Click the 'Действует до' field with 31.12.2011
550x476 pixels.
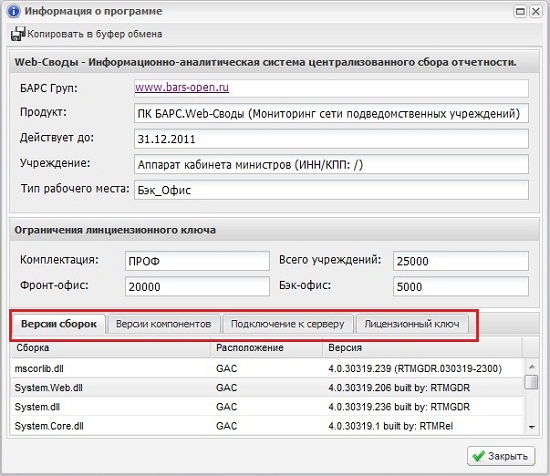(x=331, y=139)
